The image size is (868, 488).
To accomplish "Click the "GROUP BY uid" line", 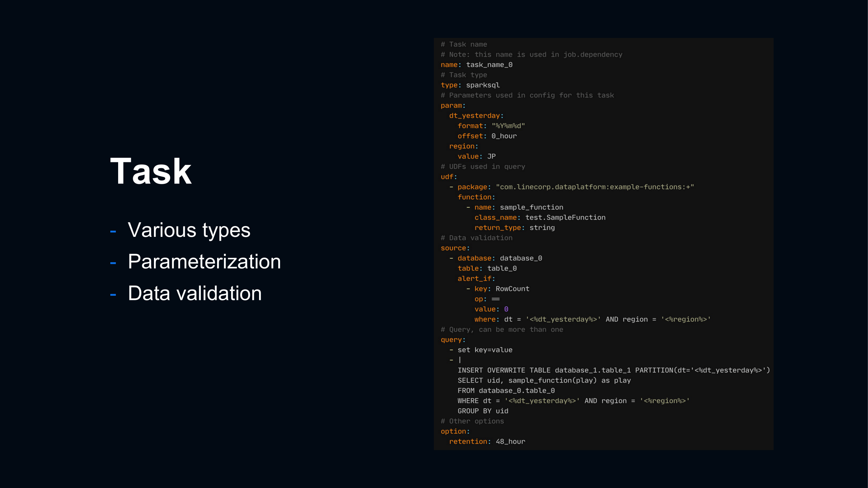I will 483,411.
